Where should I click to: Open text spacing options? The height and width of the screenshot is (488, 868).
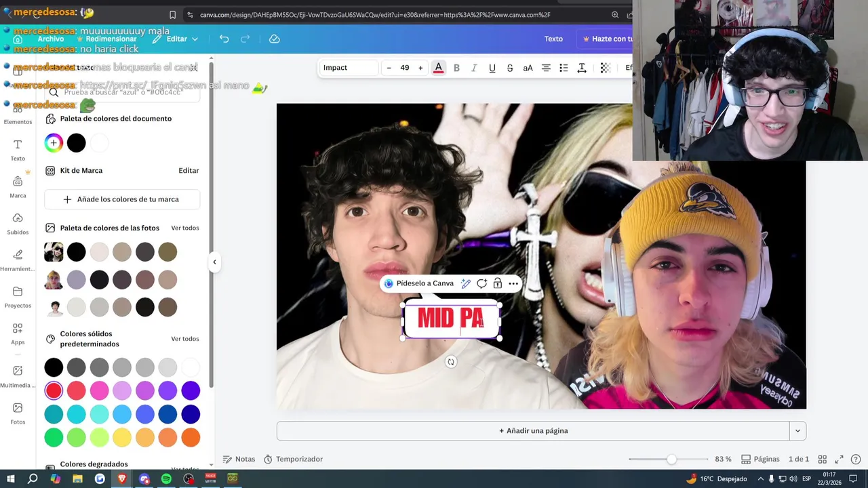point(582,68)
